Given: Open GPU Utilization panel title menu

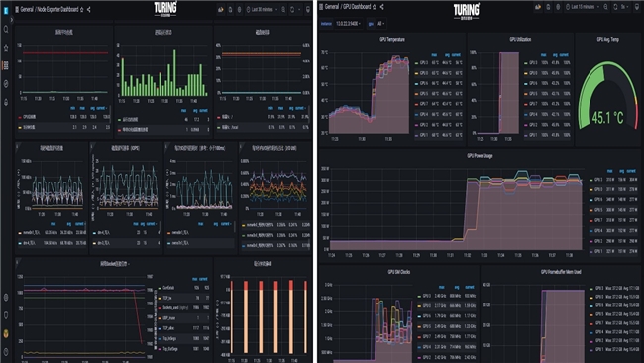Looking at the screenshot, I should 520,39.
